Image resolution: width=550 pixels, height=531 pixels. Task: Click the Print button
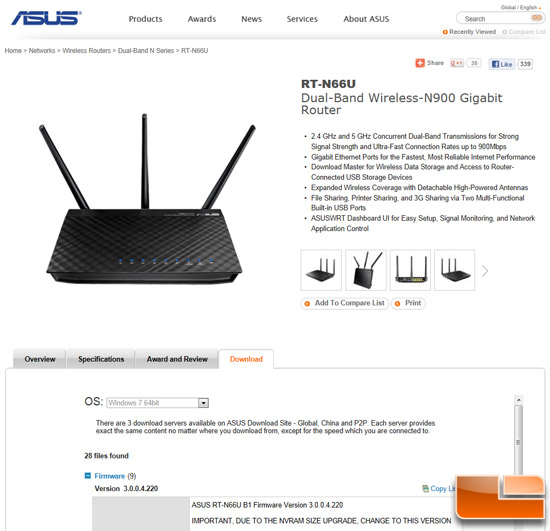[408, 303]
